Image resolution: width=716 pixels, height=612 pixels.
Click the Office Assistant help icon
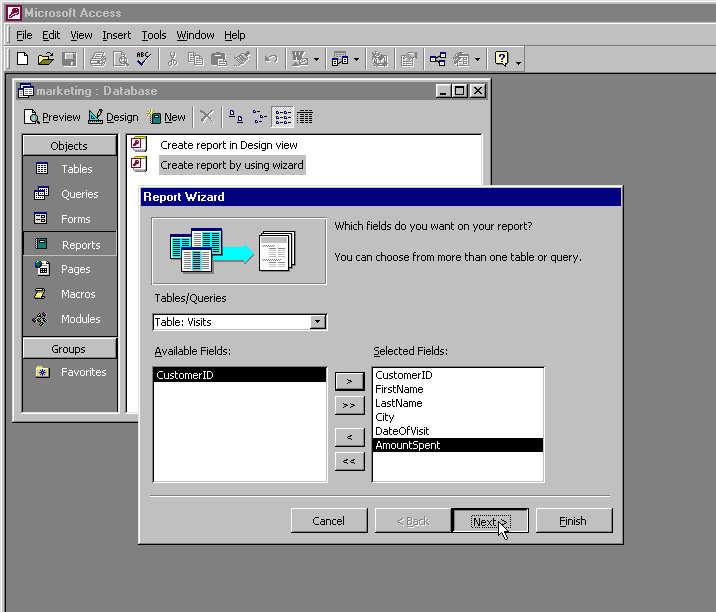click(x=501, y=59)
